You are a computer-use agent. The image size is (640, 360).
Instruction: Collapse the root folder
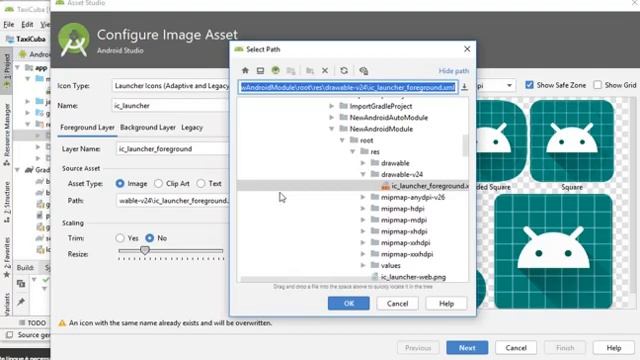tap(342, 140)
